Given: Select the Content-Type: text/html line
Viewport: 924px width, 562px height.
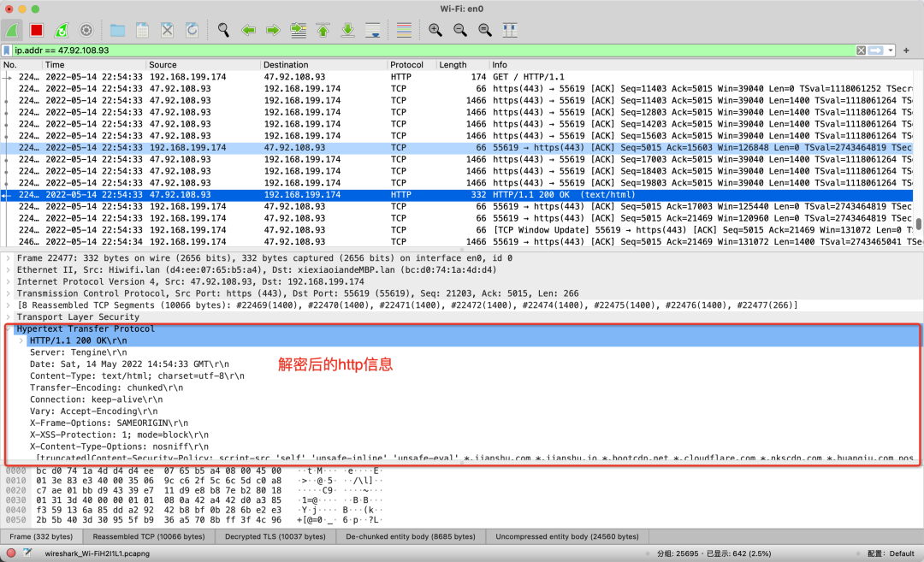Looking at the screenshot, I should (x=137, y=376).
